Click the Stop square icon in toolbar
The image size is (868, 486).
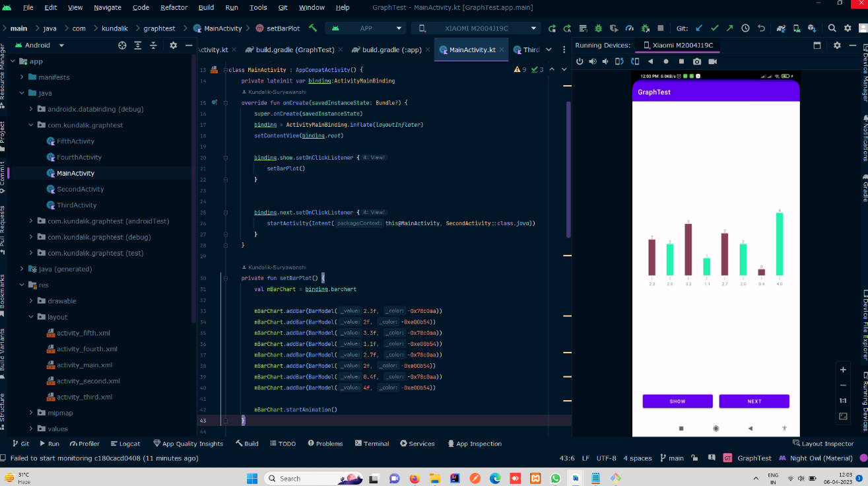coord(661,28)
